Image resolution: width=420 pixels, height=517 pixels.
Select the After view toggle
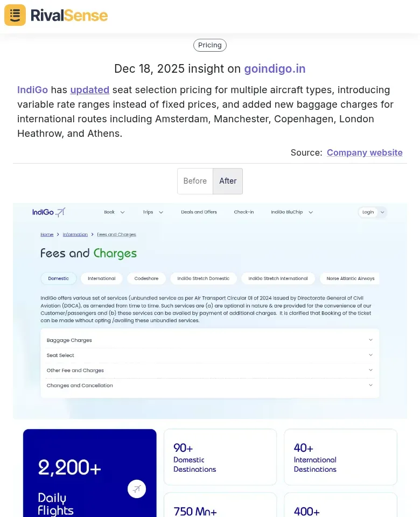tap(227, 181)
